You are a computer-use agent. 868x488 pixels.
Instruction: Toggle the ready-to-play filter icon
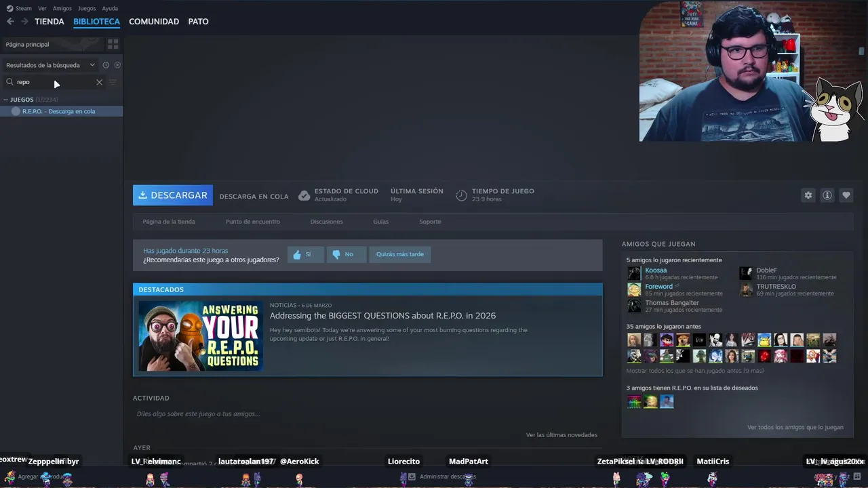[117, 65]
